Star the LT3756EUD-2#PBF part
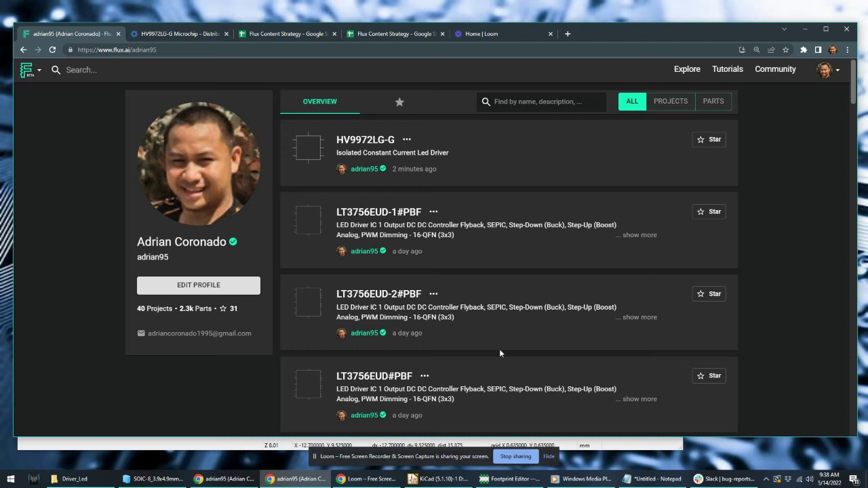The image size is (868, 488). [x=709, y=293]
